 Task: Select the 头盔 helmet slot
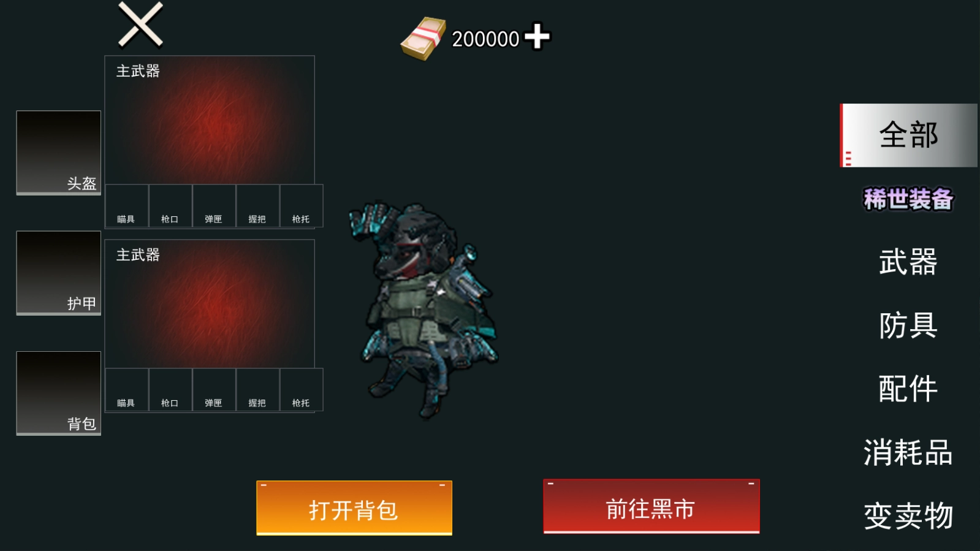click(59, 153)
